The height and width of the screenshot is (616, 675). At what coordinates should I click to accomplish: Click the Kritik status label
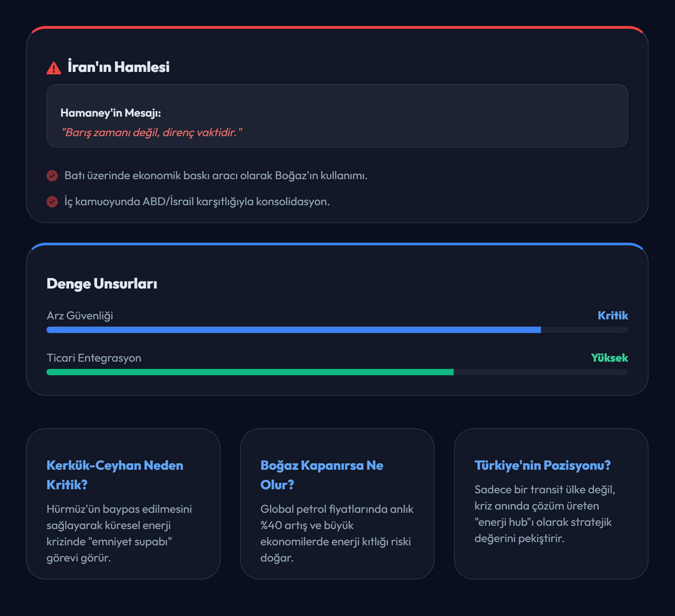[612, 316]
